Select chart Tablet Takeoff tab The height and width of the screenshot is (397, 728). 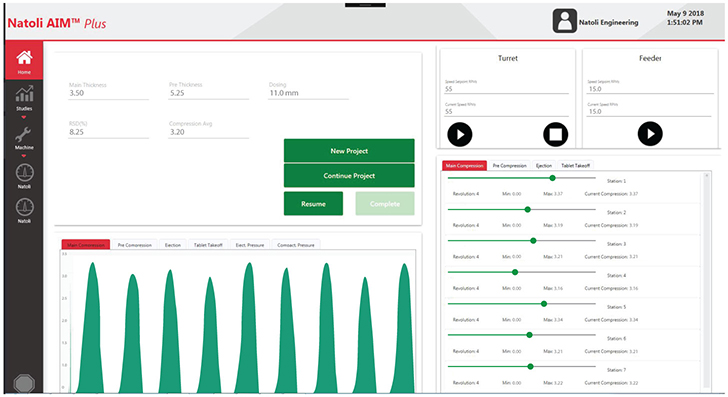208,245
